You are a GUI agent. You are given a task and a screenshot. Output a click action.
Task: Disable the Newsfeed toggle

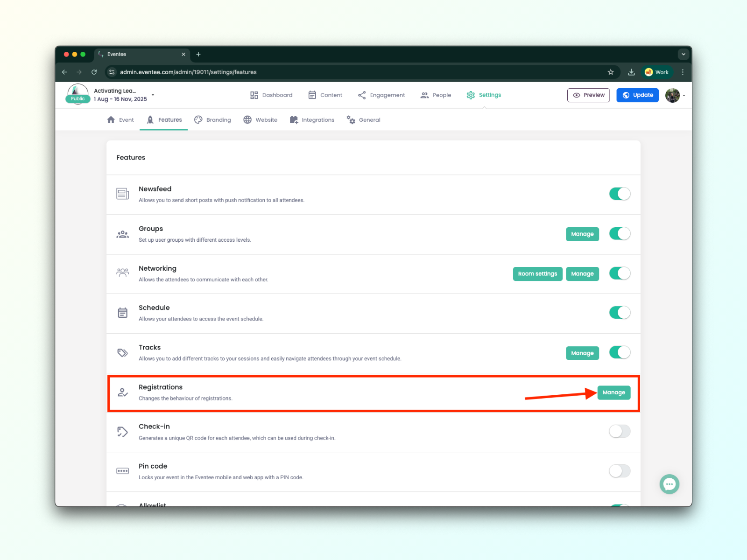click(620, 194)
